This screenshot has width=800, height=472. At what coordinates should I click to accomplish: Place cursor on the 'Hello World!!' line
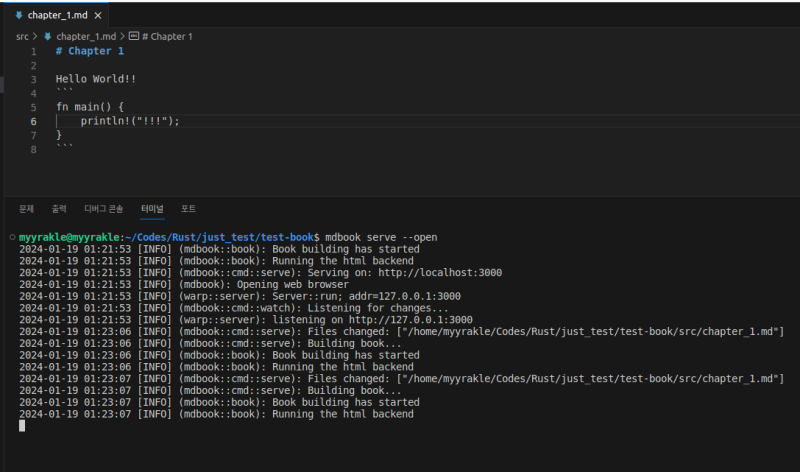[96, 79]
